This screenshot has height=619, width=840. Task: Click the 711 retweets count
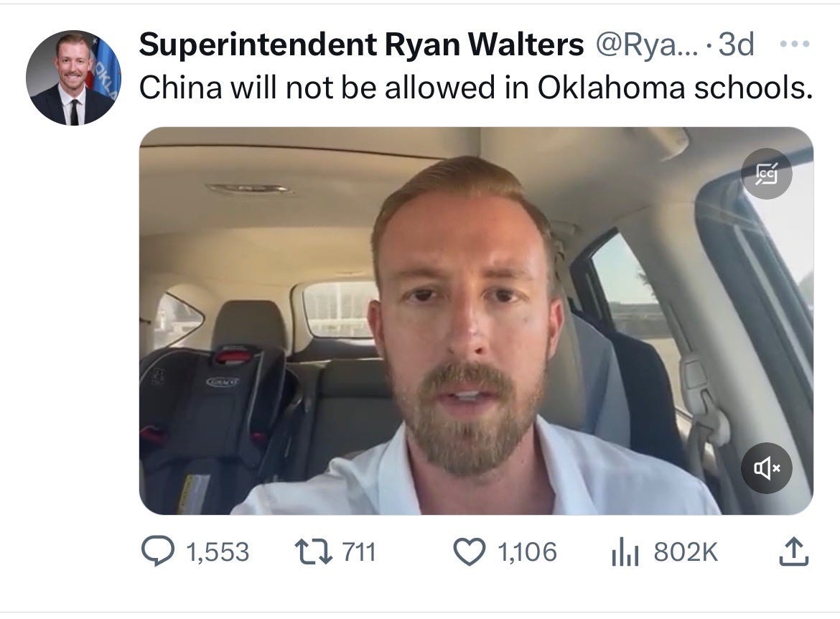point(359,552)
